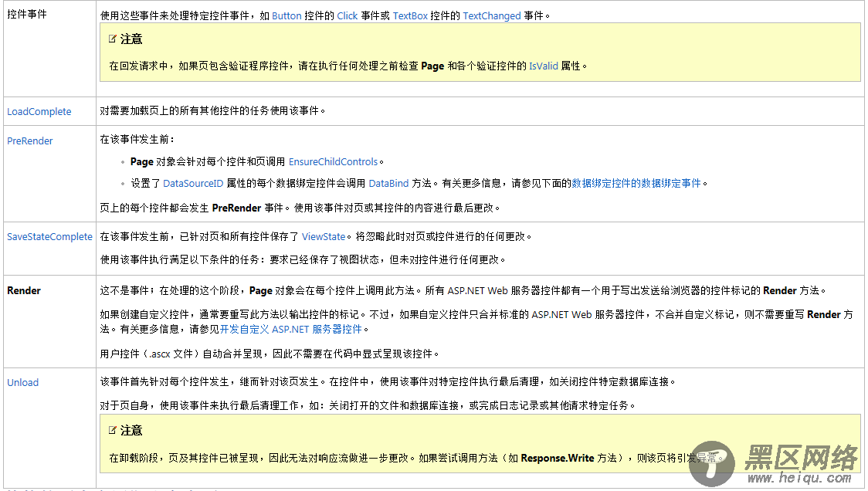The height and width of the screenshot is (491, 868).
Task: Click 使用该事件执行满足以下条件的任务 sentence
Action: click(303, 259)
